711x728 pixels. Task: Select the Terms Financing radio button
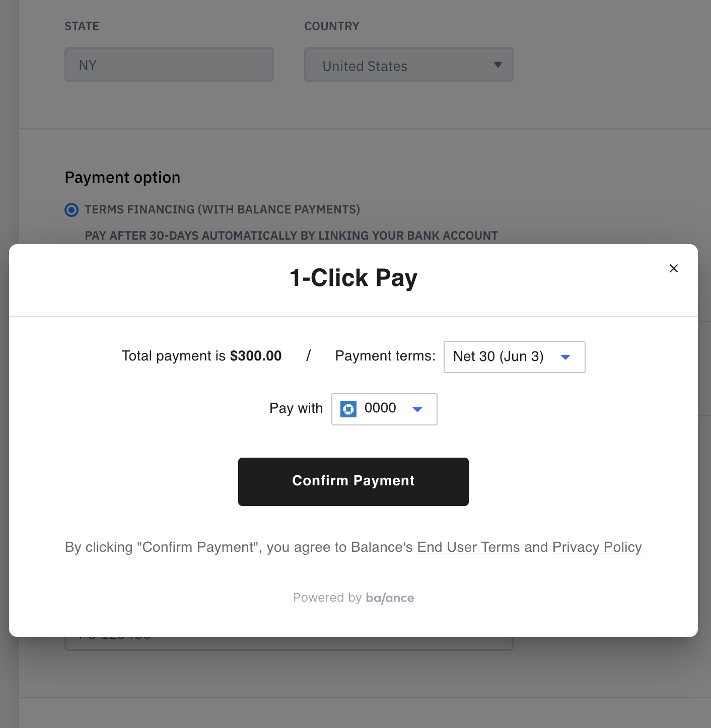[72, 210]
